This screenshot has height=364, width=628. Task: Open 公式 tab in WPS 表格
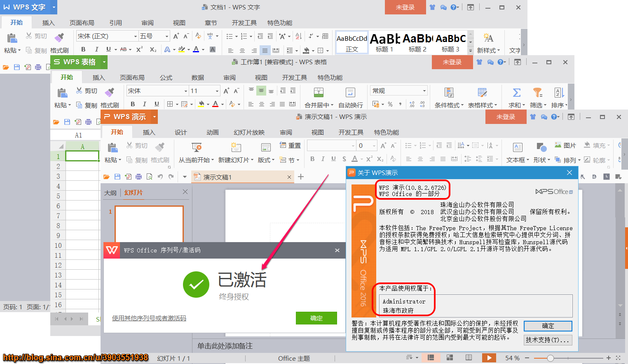pyautogui.click(x=166, y=77)
